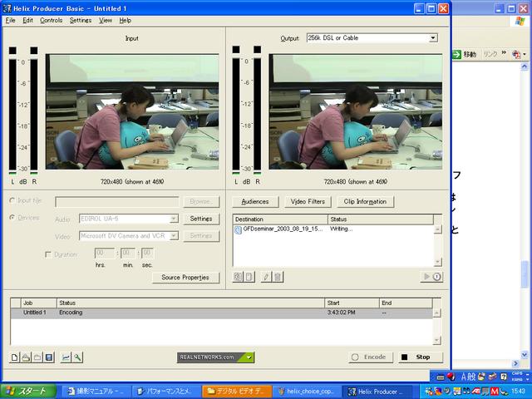This screenshot has width=532, height=399.
Task: Open the File menu
Action: click(11, 20)
